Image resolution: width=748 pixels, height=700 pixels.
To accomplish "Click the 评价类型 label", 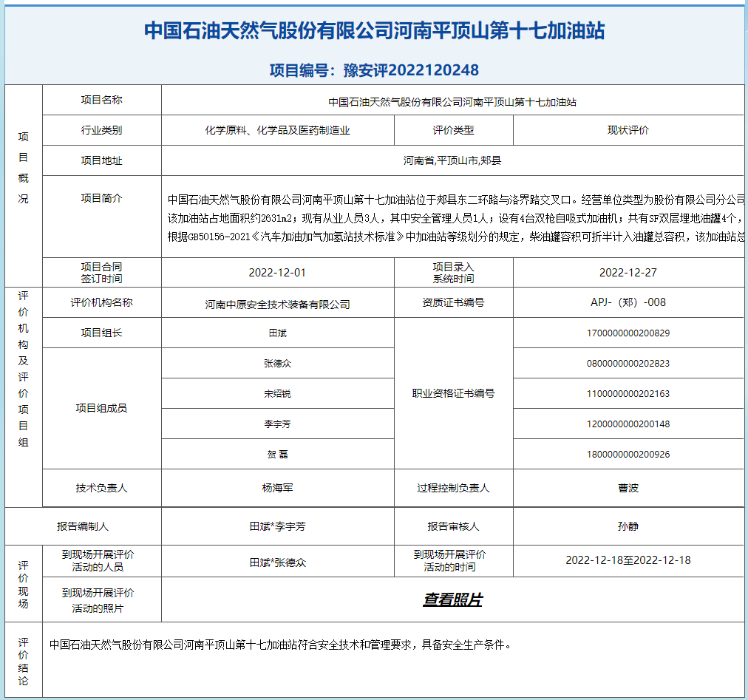I will (453, 130).
